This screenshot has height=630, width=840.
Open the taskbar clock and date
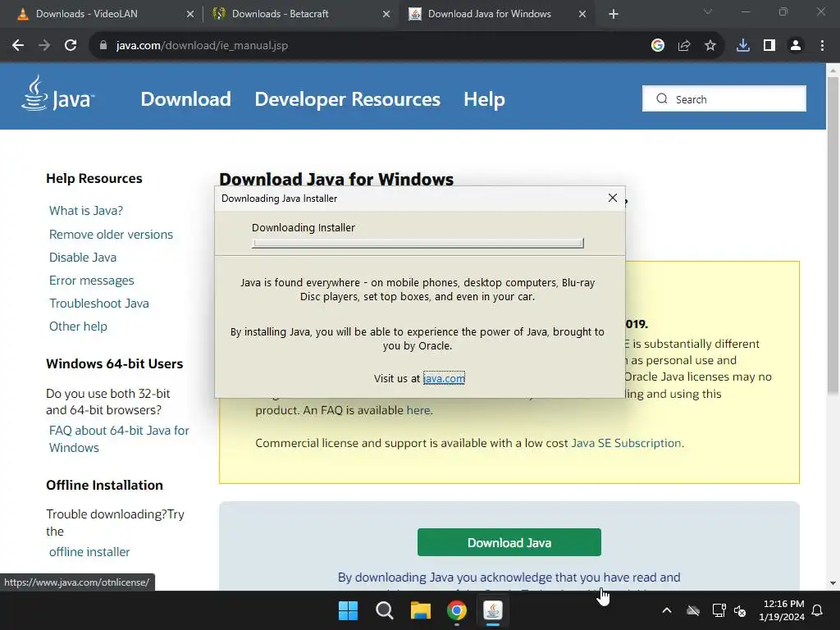[782, 610]
